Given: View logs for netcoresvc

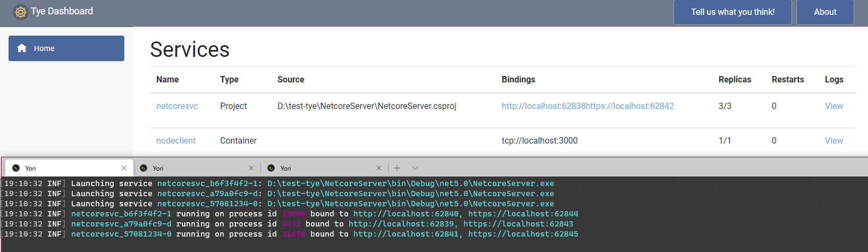Looking at the screenshot, I should [833, 106].
